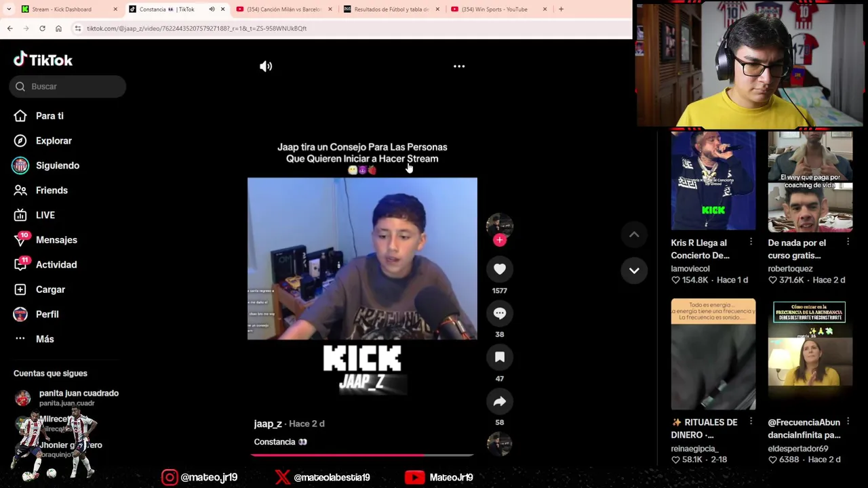
Task: Open Kris R Llega al Concierto thumbnail
Action: click(x=713, y=181)
